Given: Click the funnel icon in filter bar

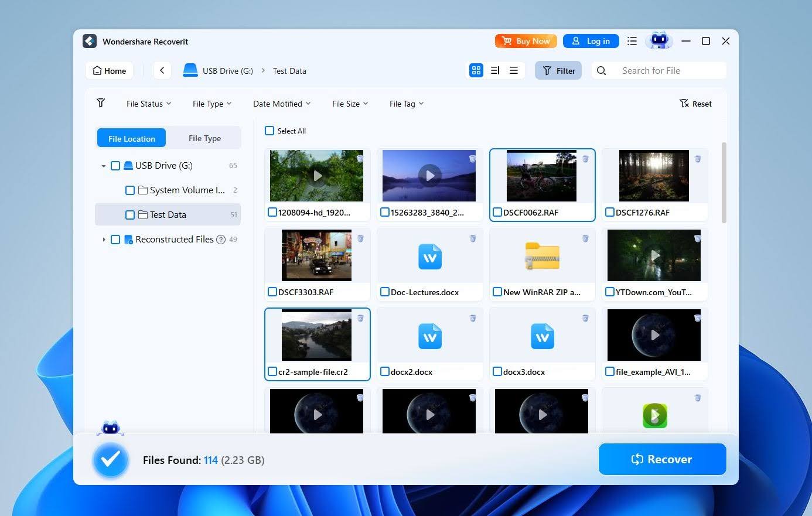Looking at the screenshot, I should pos(101,103).
